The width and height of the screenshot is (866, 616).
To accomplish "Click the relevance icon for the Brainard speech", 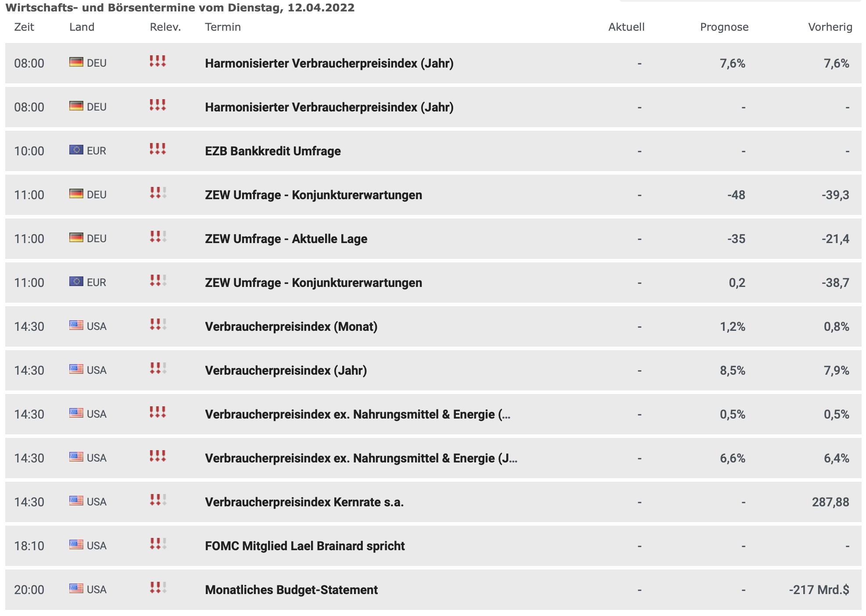I will coord(158,544).
